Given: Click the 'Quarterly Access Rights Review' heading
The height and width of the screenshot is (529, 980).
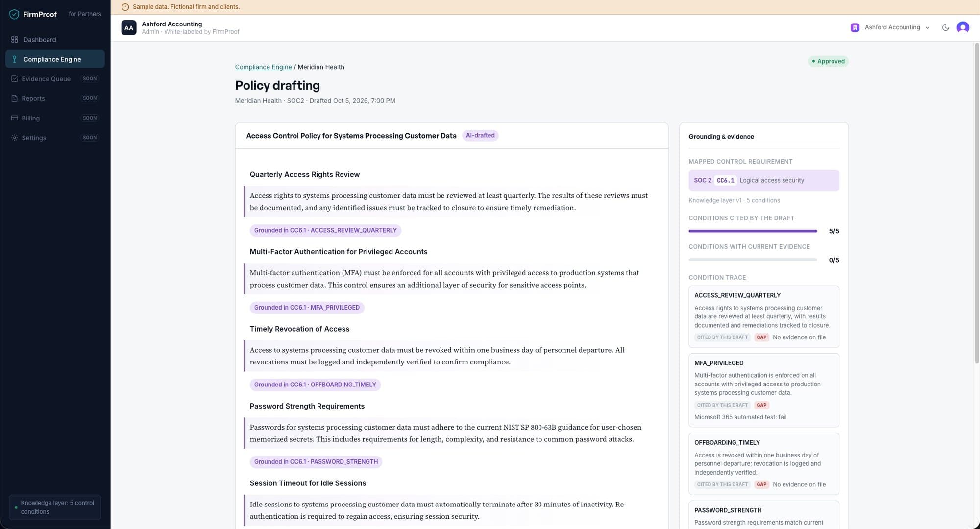Looking at the screenshot, I should click(304, 175).
